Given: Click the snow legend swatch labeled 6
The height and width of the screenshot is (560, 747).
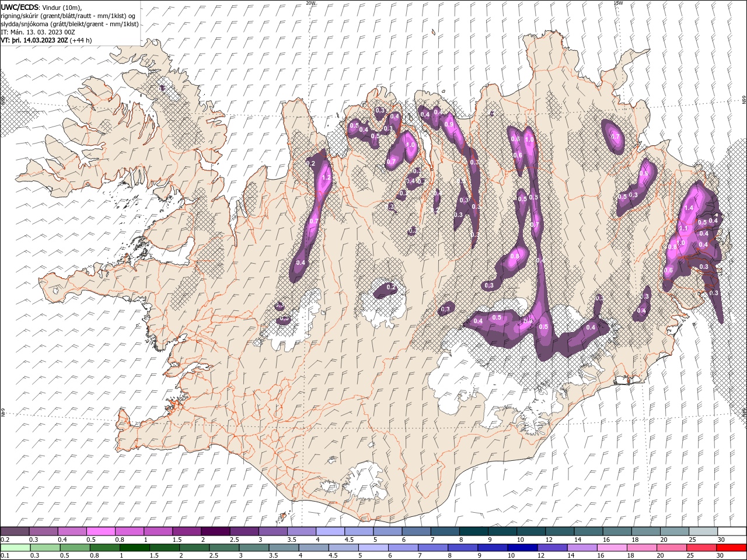Looking at the screenshot, I should click(416, 531).
